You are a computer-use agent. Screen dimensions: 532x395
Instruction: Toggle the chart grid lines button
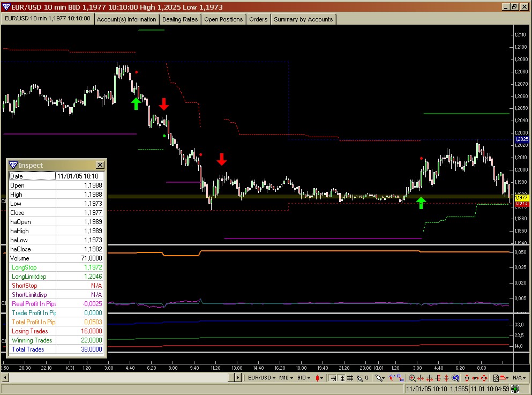click(x=350, y=378)
